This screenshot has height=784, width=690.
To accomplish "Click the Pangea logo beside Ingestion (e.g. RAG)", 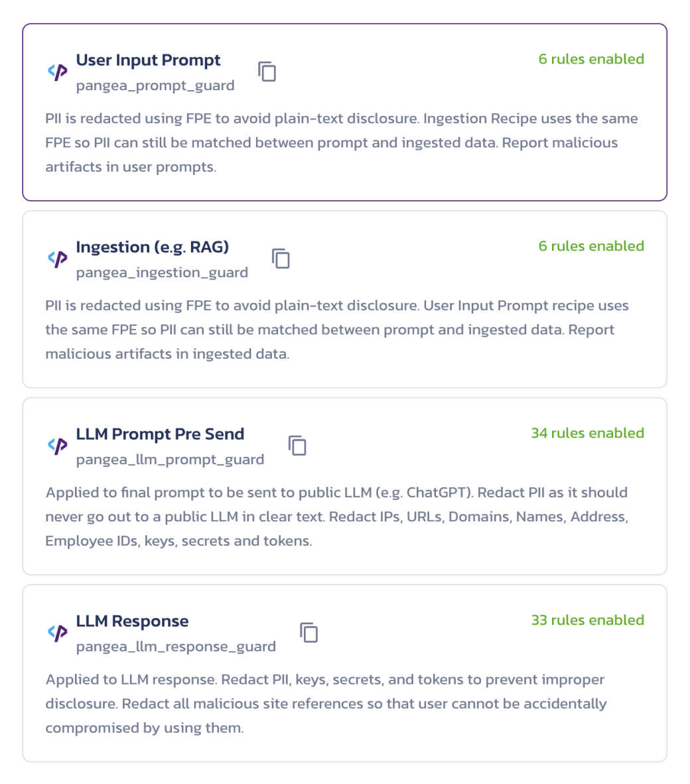I will coord(58,259).
